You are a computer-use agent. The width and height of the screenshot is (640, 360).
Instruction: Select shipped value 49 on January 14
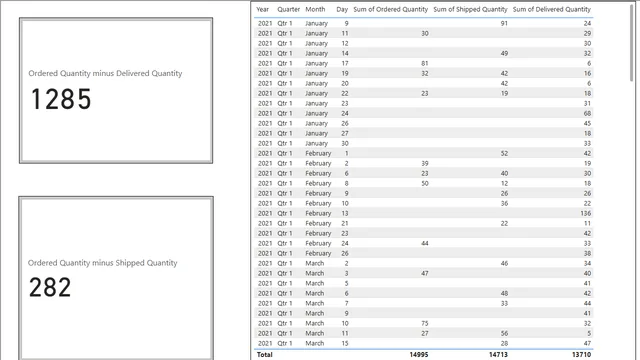point(504,53)
